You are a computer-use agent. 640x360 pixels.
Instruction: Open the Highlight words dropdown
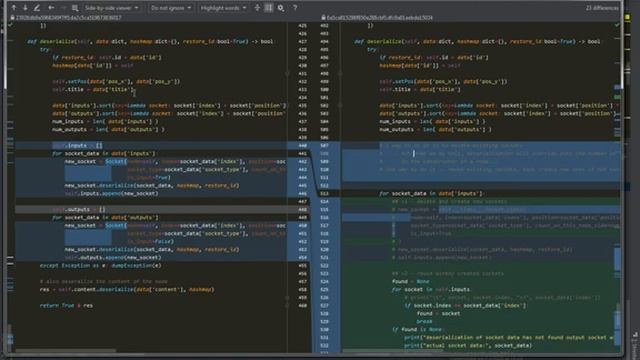click(x=223, y=8)
